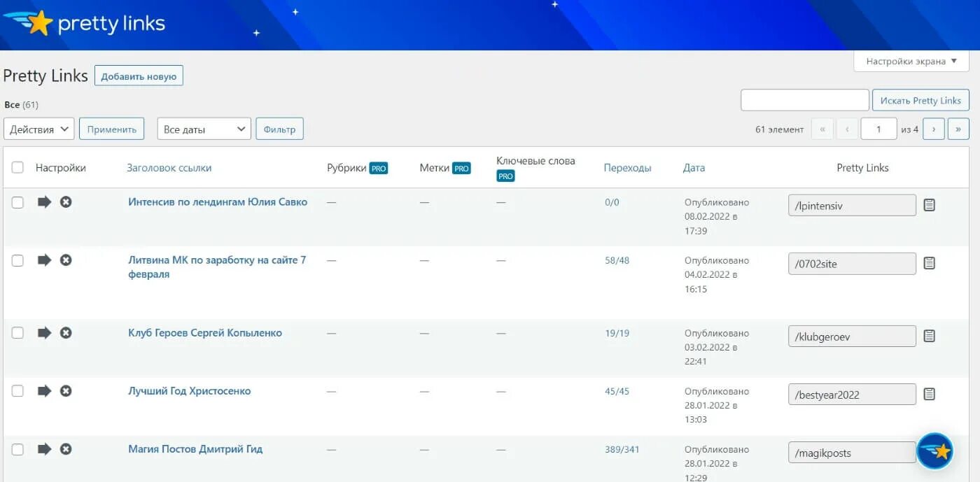Toggle the select-all checkbox in the table header

click(x=17, y=167)
